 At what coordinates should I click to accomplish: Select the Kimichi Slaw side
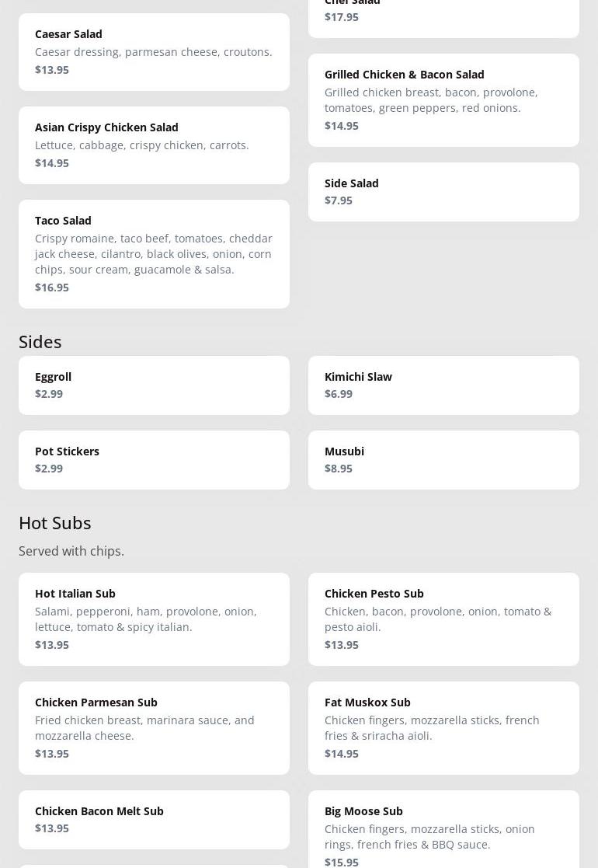[x=443, y=385]
